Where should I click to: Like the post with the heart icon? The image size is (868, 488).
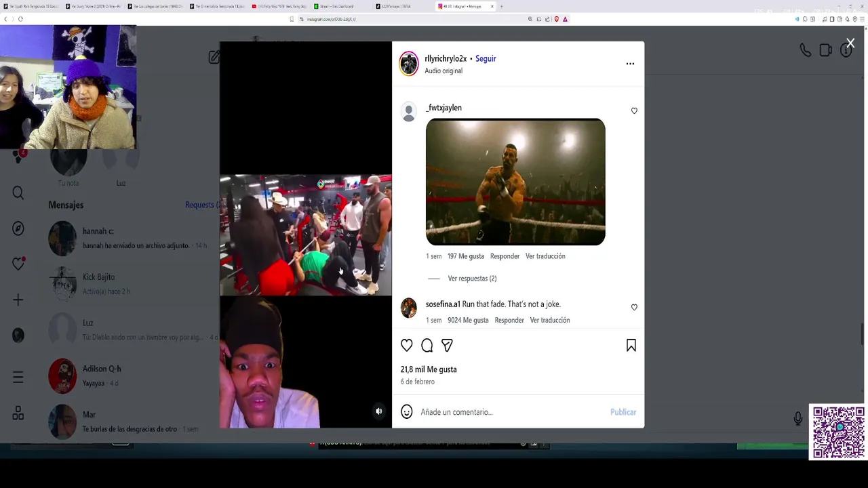pyautogui.click(x=407, y=346)
